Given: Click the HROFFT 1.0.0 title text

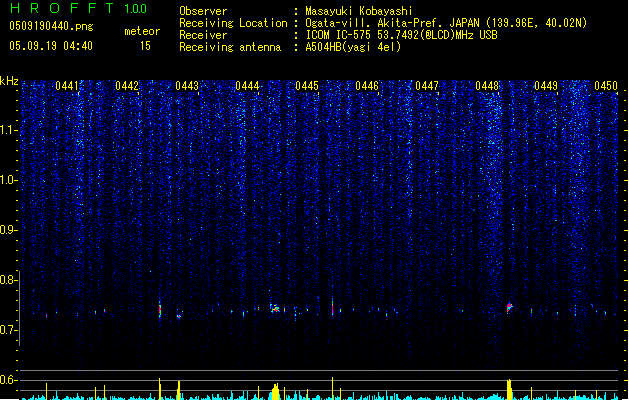Looking at the screenshot, I should point(78,8).
